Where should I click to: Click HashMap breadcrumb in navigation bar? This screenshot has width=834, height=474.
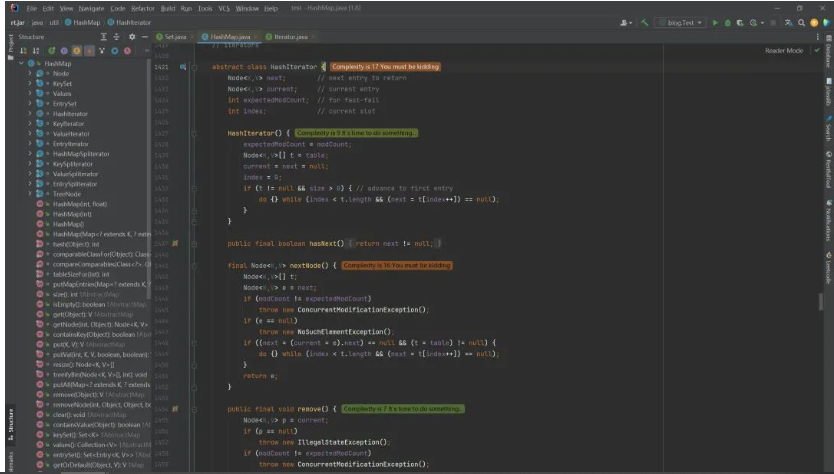coord(82,22)
